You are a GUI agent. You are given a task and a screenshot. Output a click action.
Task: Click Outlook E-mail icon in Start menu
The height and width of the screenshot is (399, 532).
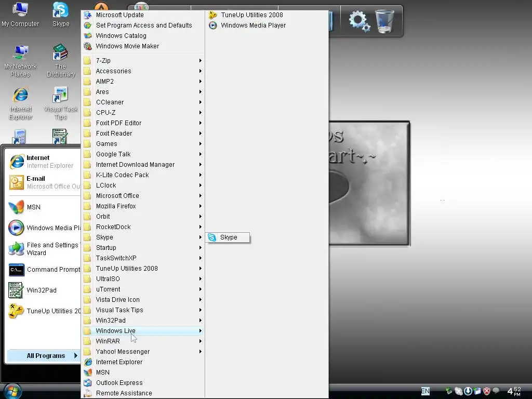[16, 182]
